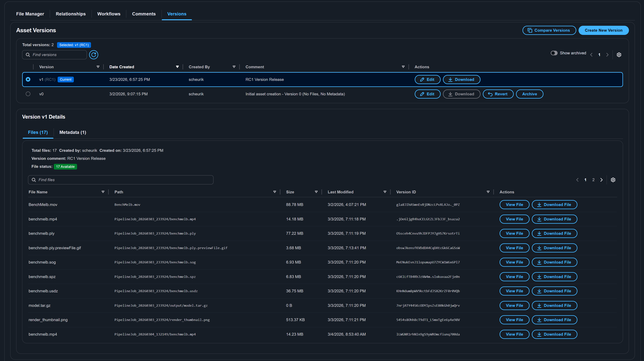Click the Find versions search field
The width and height of the screenshot is (644, 361).
click(55, 55)
